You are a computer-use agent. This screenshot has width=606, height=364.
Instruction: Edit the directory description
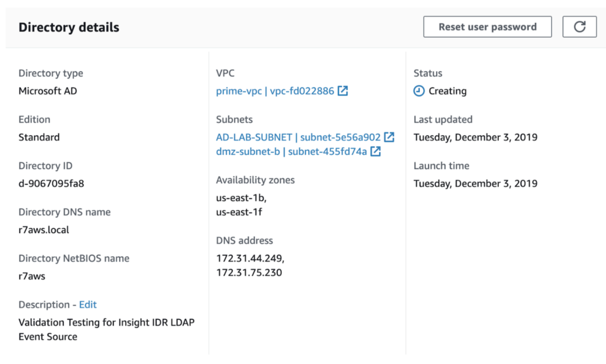coord(88,304)
